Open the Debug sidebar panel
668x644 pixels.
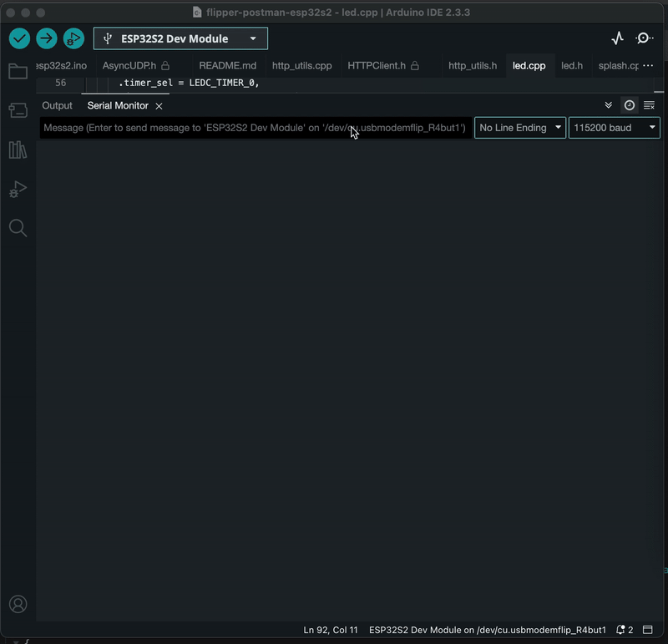tap(18, 189)
